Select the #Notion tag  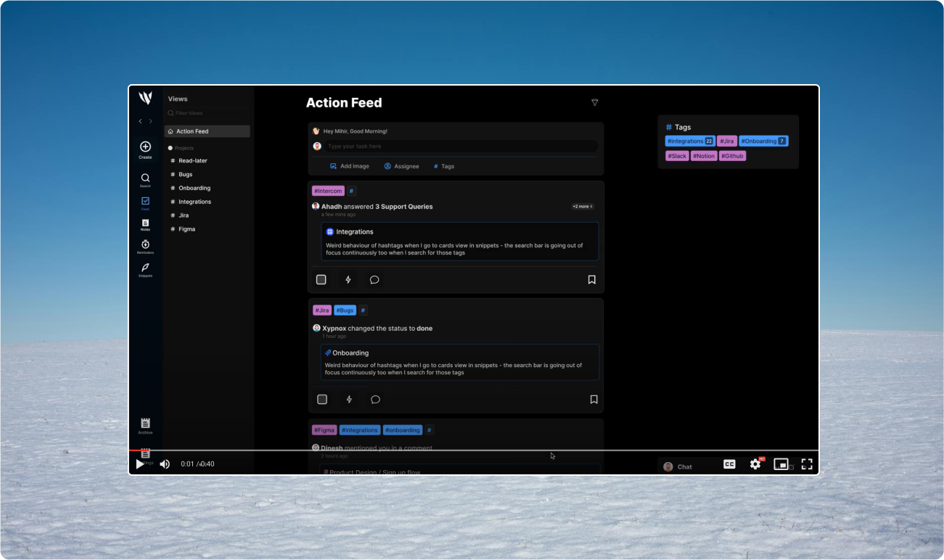tap(704, 156)
